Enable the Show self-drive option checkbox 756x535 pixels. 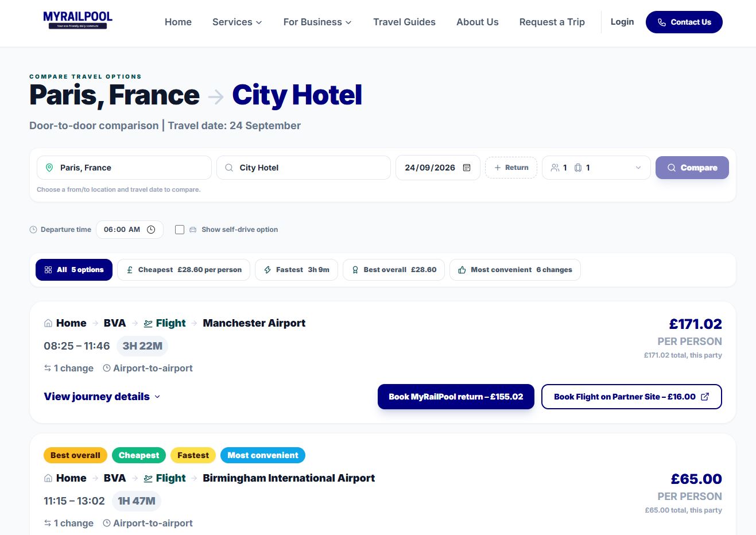(180, 230)
